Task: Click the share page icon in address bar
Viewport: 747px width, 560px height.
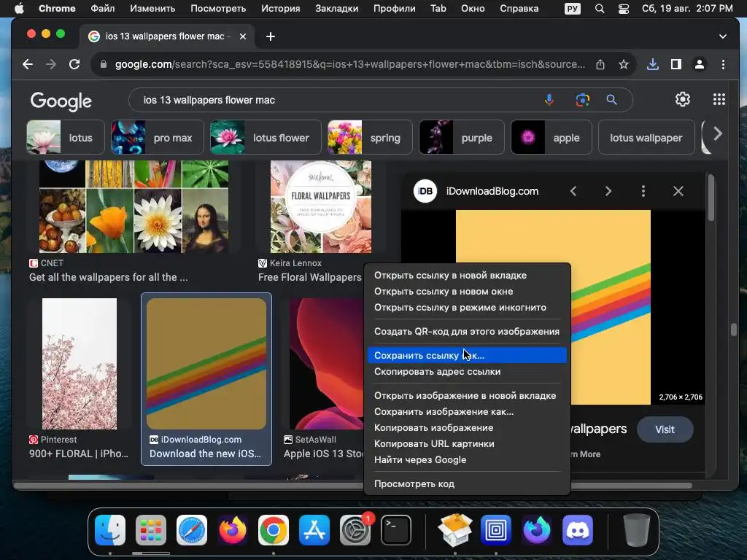Action: [x=600, y=64]
